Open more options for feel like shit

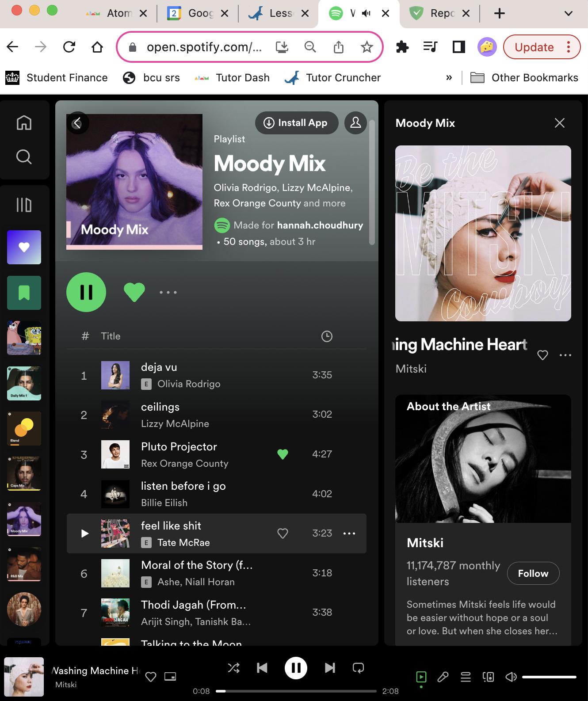(349, 533)
